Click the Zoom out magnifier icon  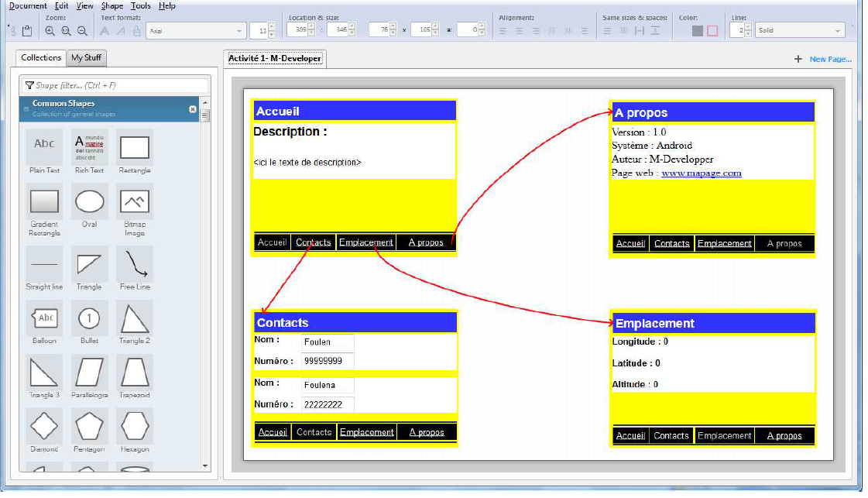[x=82, y=31]
